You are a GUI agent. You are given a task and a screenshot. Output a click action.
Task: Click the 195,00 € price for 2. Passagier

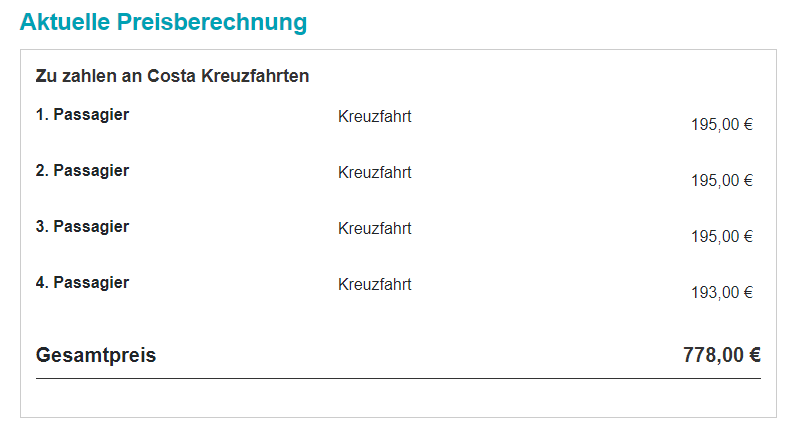[x=721, y=181]
